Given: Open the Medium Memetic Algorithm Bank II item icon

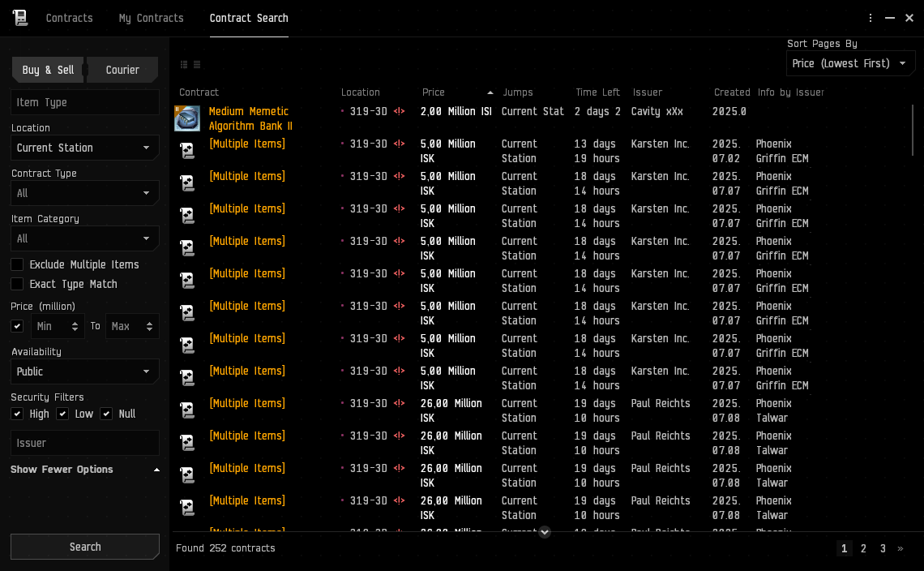Looking at the screenshot, I should pos(187,118).
